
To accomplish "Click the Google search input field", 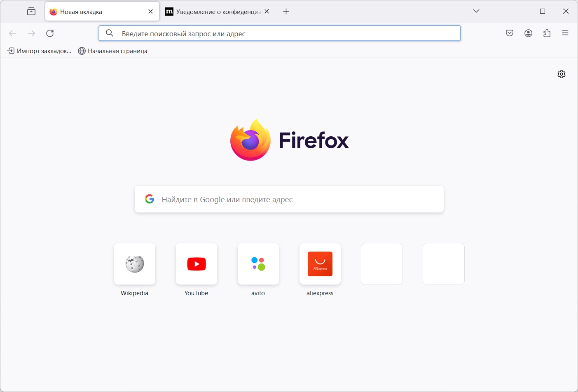I will coord(288,199).
